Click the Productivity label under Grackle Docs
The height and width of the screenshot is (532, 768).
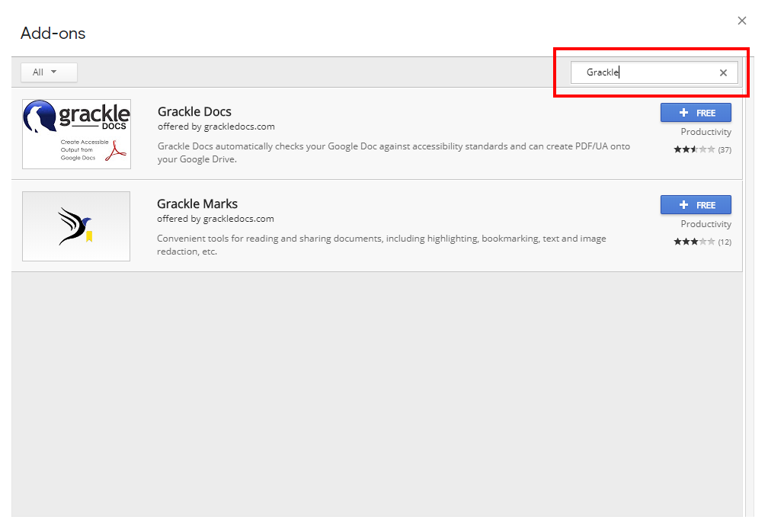pyautogui.click(x=706, y=132)
